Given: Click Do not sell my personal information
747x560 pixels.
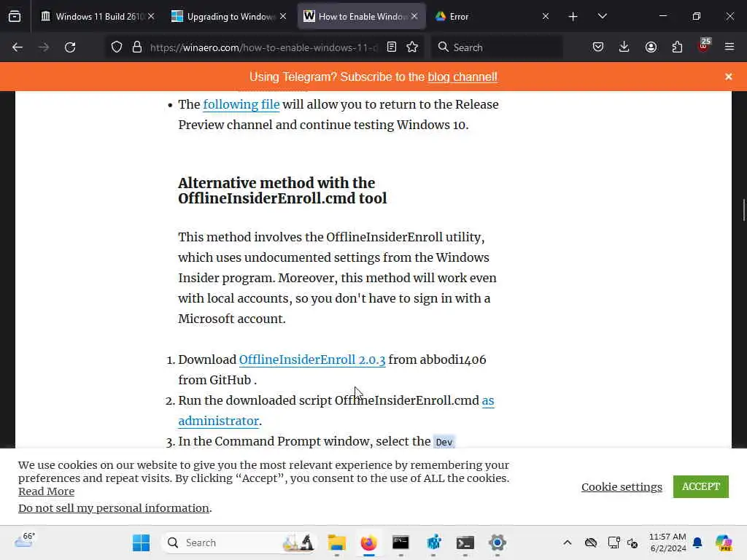Looking at the screenshot, I should click(114, 508).
